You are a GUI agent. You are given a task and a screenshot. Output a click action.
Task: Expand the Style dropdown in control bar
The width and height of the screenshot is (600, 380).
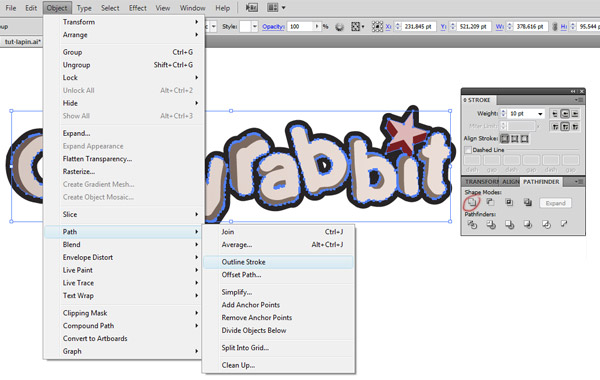(x=254, y=26)
